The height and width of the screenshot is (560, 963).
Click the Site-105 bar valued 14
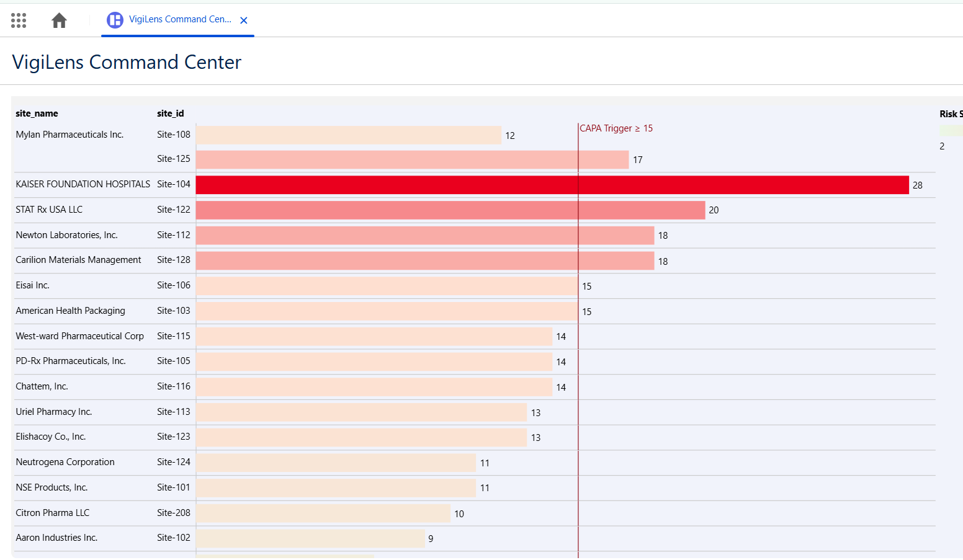374,362
